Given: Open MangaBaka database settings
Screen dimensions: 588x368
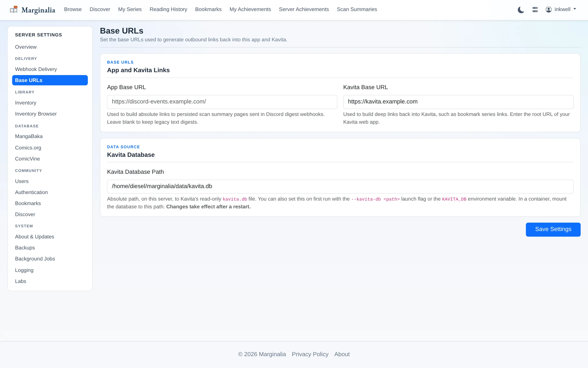Looking at the screenshot, I should [50, 136].
